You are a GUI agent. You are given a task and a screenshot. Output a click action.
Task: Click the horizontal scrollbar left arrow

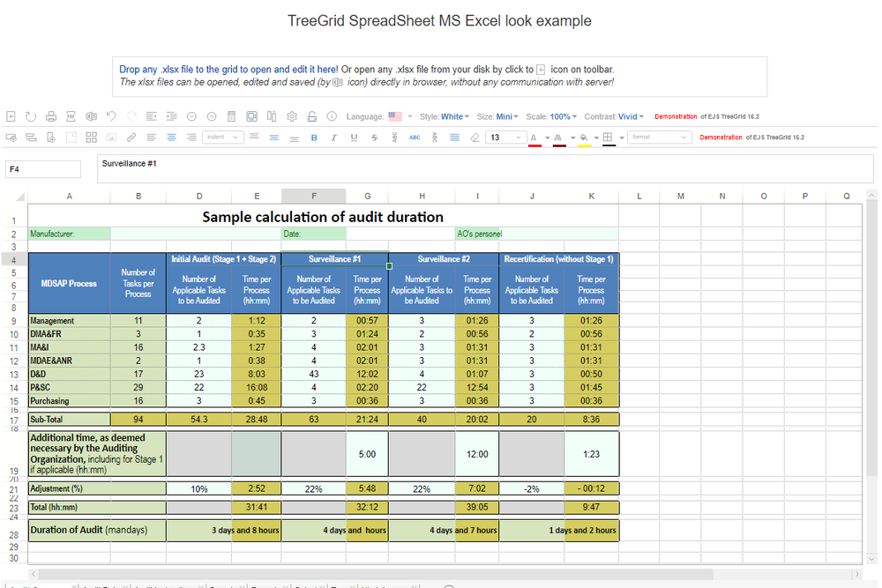pyautogui.click(x=34, y=574)
